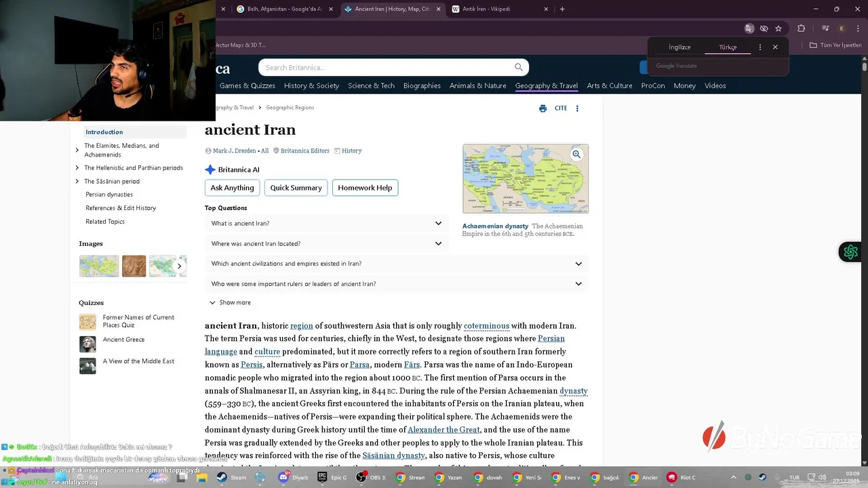Open the article History link

pos(351,150)
